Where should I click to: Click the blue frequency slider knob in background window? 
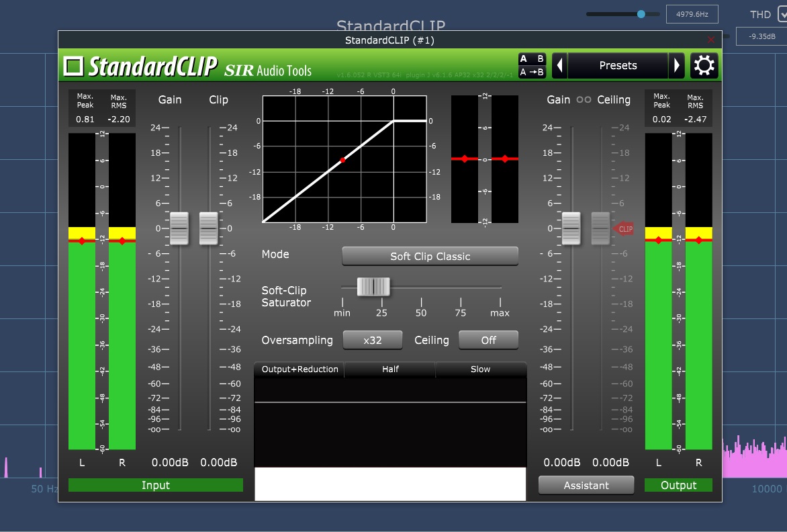641,14
